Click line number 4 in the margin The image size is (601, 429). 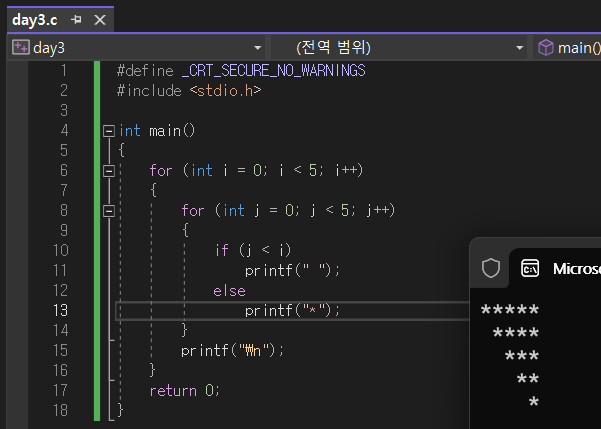[64, 131]
